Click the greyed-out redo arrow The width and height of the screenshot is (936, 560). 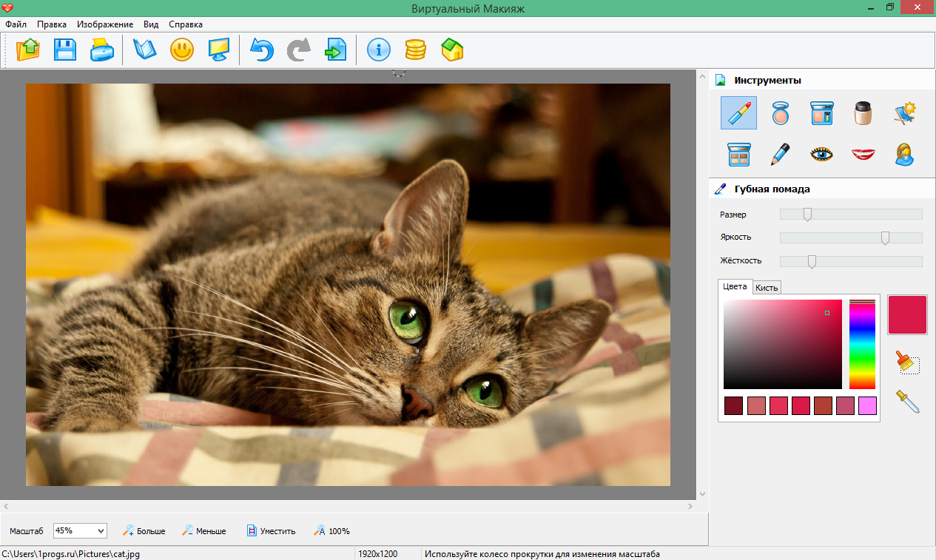point(299,50)
